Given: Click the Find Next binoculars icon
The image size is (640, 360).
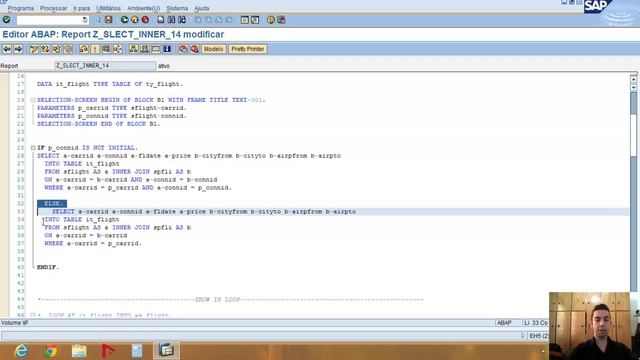Looking at the screenshot, I should click(182, 20).
